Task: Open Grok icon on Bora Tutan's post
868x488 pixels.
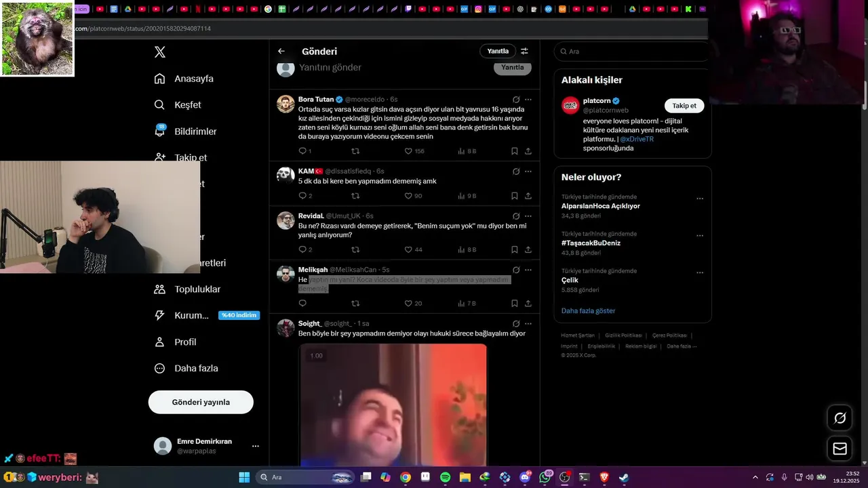Action: [x=516, y=100]
